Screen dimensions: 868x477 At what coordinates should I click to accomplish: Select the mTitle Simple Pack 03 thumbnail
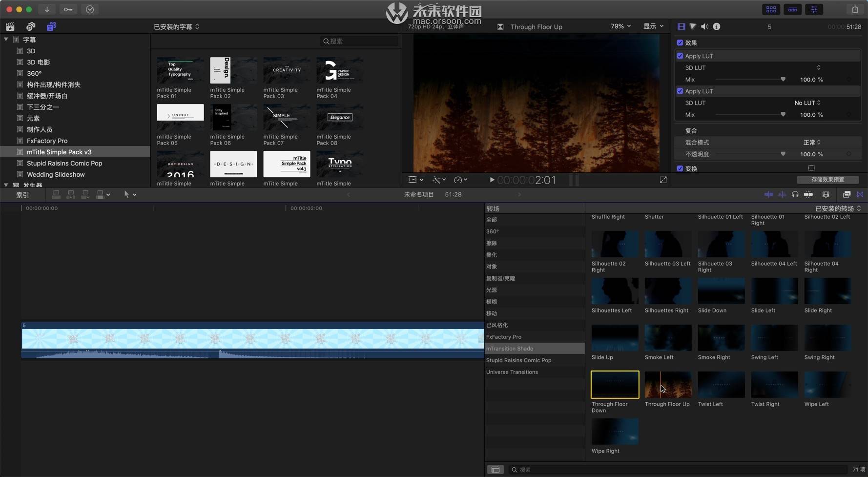pyautogui.click(x=287, y=70)
